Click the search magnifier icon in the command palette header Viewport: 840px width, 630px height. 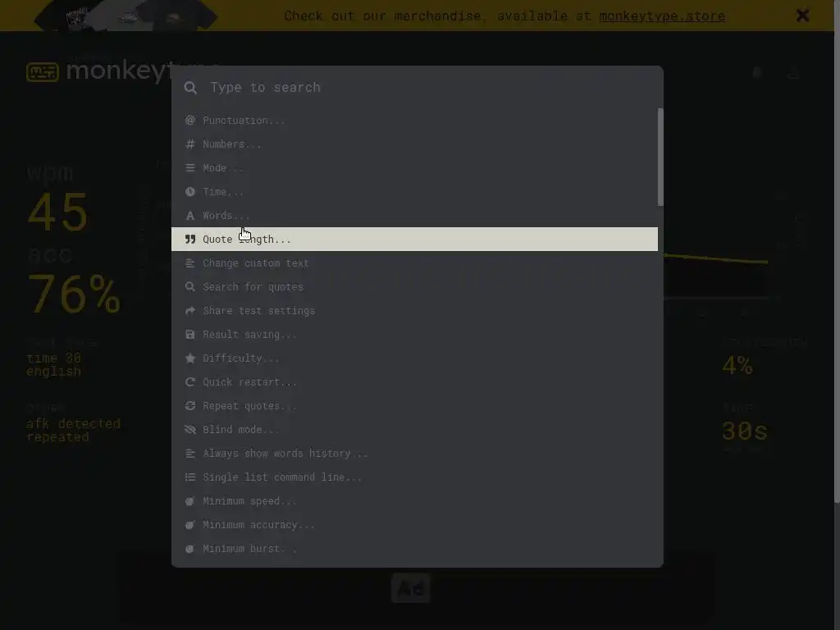[x=190, y=87]
